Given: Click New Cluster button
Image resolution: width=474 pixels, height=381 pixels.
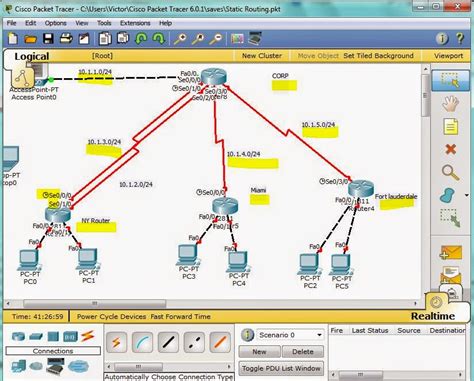Looking at the screenshot, I should point(262,56).
